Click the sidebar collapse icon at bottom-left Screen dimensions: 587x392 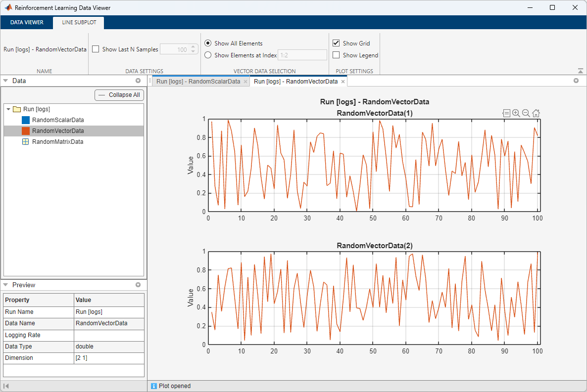click(6, 386)
